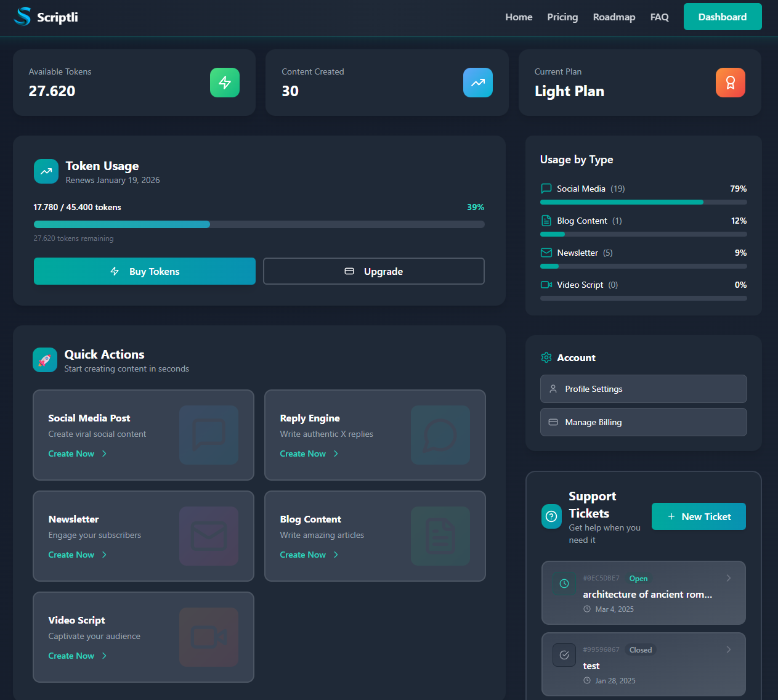
Task: Open the test ticket title
Action: (x=591, y=665)
